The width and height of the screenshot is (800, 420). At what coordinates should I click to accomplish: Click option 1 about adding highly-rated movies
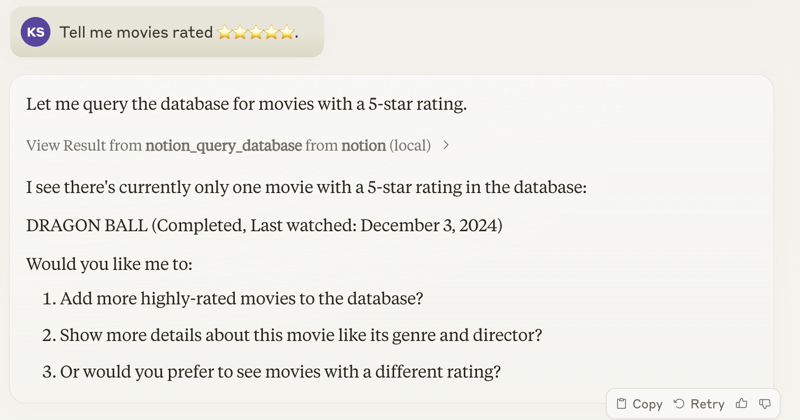[x=241, y=298]
